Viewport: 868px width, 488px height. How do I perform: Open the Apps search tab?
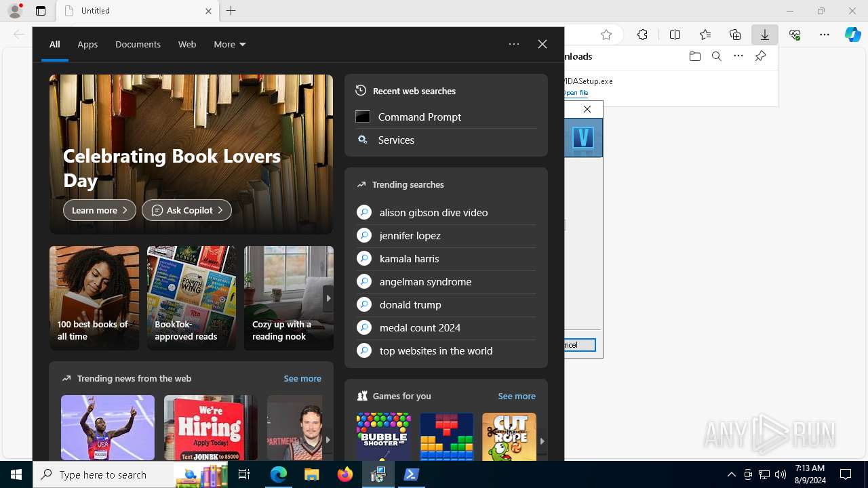[x=87, y=44]
